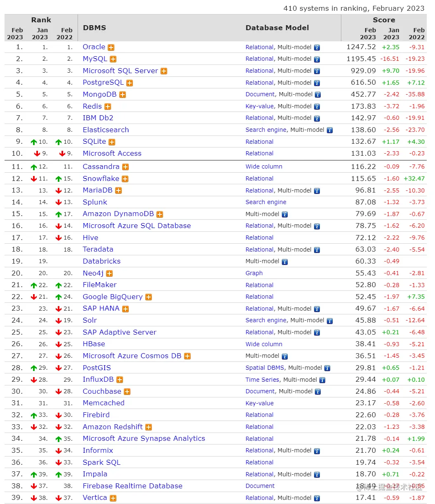Click plus icon next to Microsoft Azure Cosmos DB
Screen dimensions: 435x504
coord(187,356)
